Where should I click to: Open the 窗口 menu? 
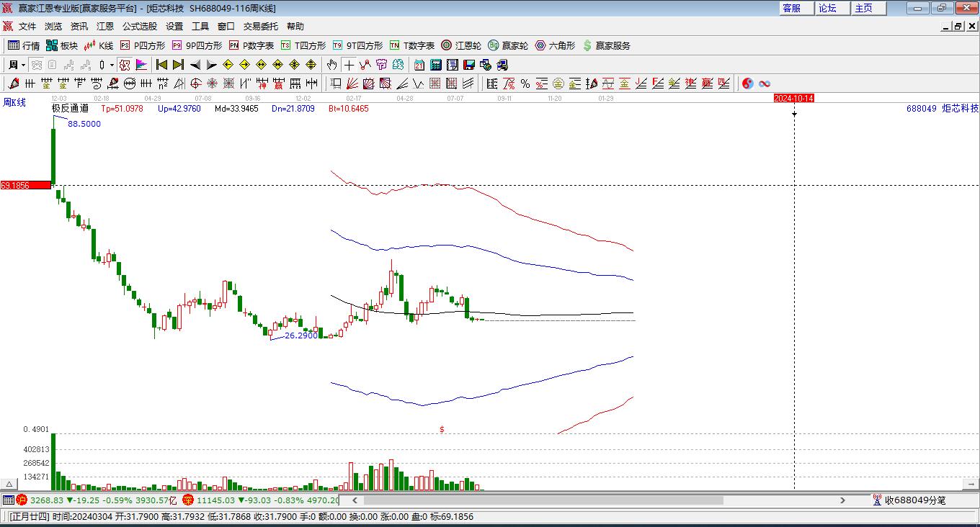tap(226, 26)
